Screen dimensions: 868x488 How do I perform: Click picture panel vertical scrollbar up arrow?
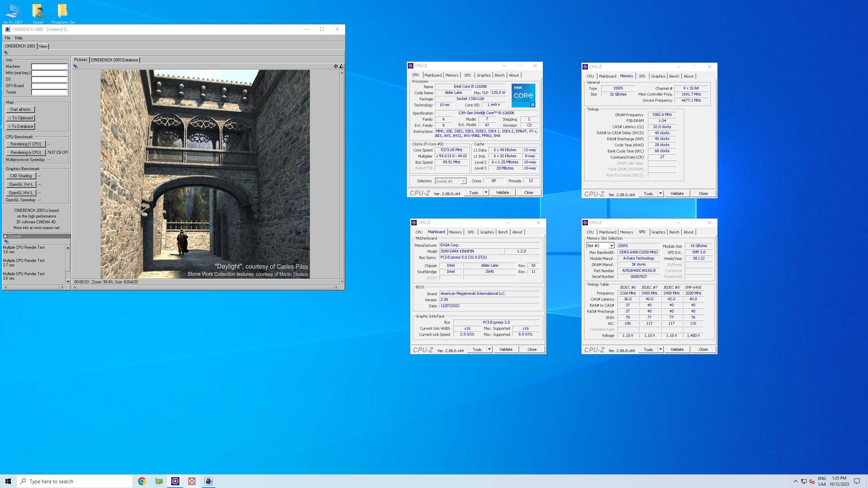[x=342, y=72]
